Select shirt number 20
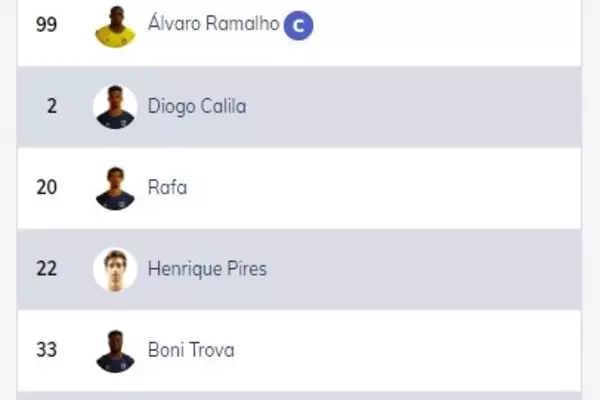This screenshot has width=600, height=400. tap(46, 187)
